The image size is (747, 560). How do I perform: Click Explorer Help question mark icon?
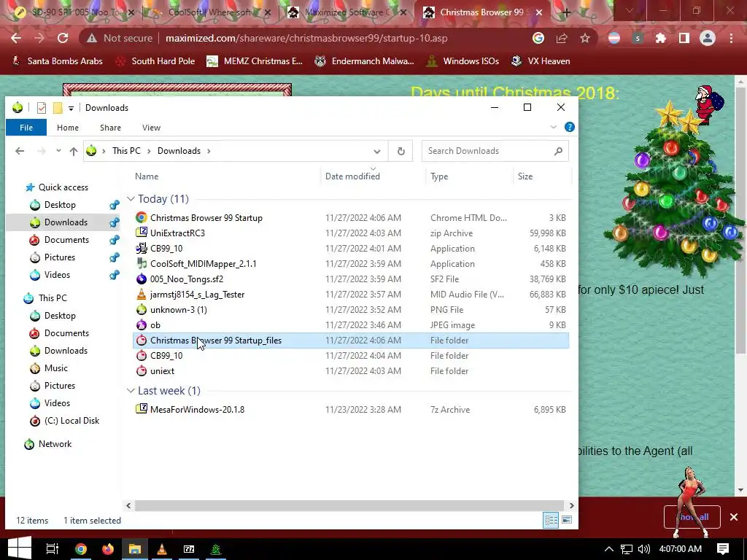(569, 127)
